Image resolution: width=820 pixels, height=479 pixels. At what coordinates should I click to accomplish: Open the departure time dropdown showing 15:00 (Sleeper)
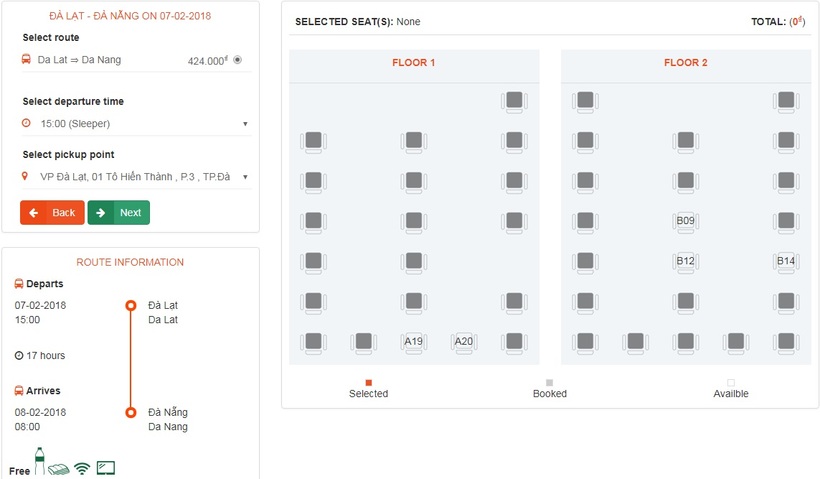coord(136,124)
